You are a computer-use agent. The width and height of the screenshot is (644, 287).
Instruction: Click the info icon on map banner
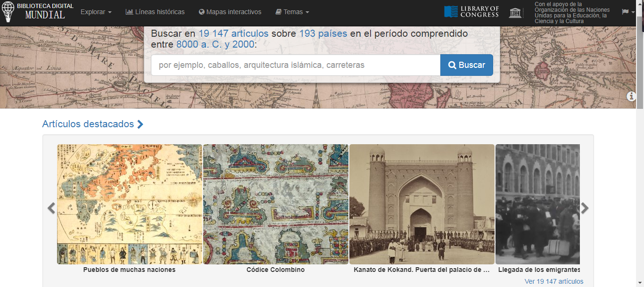tap(632, 96)
